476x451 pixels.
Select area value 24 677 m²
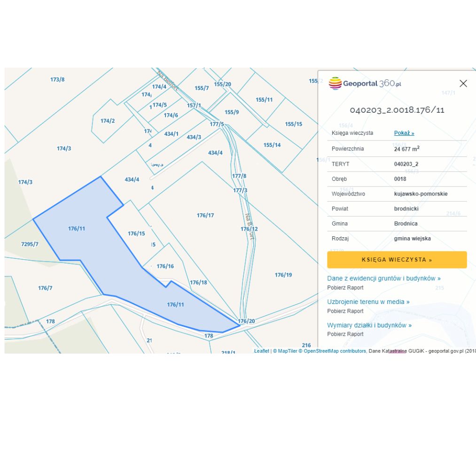coord(407,149)
